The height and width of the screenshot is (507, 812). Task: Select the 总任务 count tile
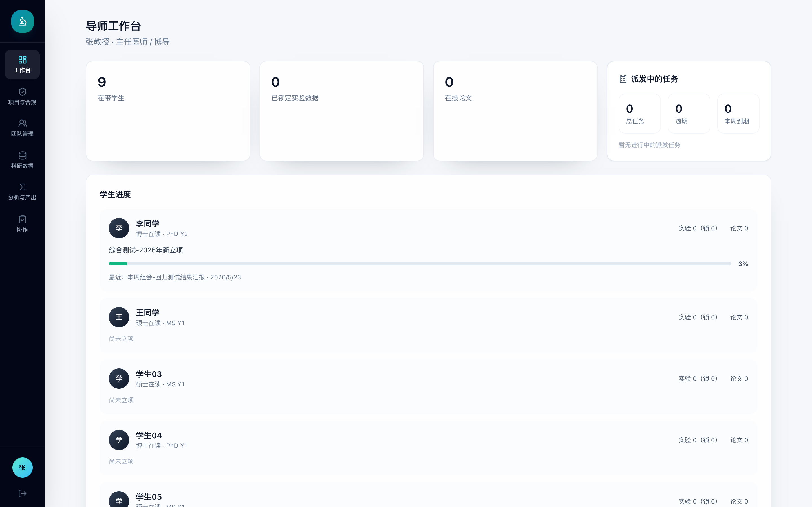coord(640,114)
